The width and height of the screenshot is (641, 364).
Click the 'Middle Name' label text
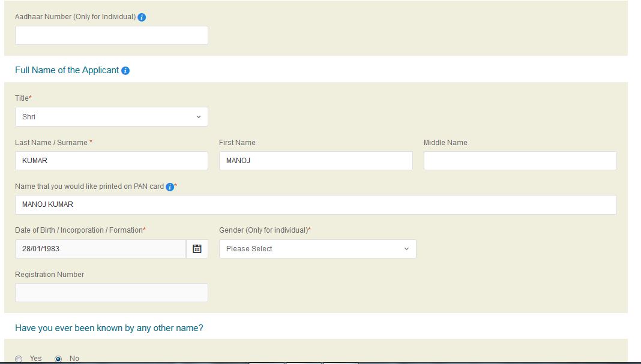445,143
